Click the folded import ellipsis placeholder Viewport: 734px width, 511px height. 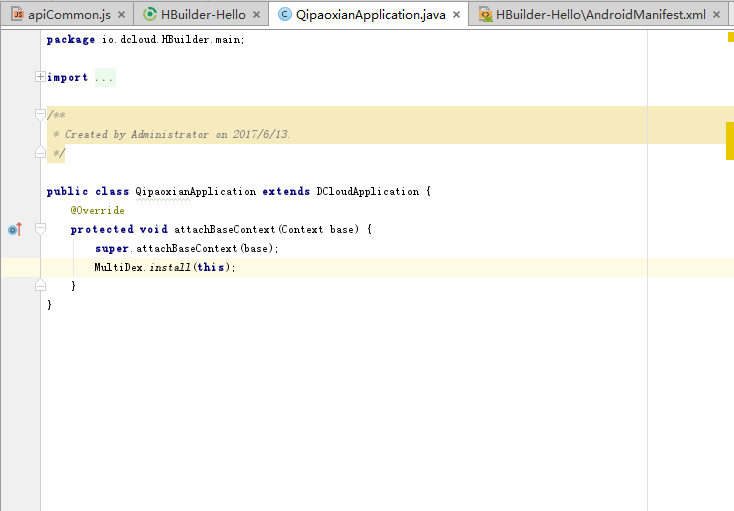[x=105, y=77]
